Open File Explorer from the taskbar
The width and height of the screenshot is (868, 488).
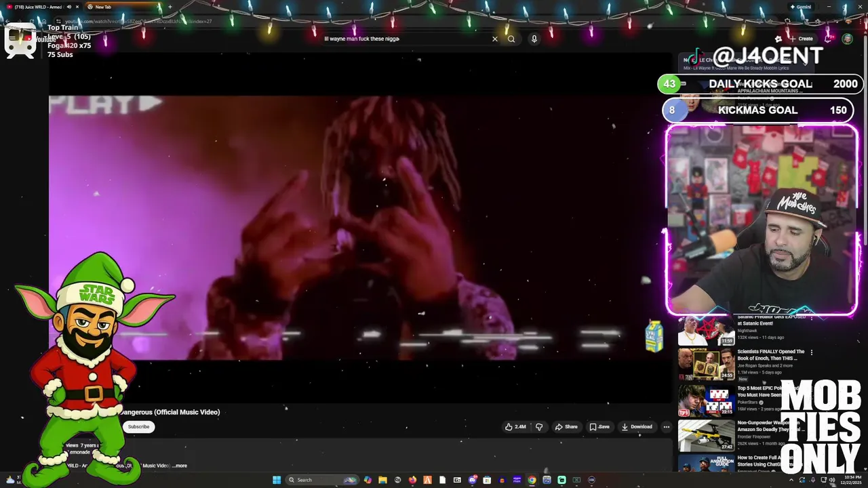pyautogui.click(x=382, y=480)
